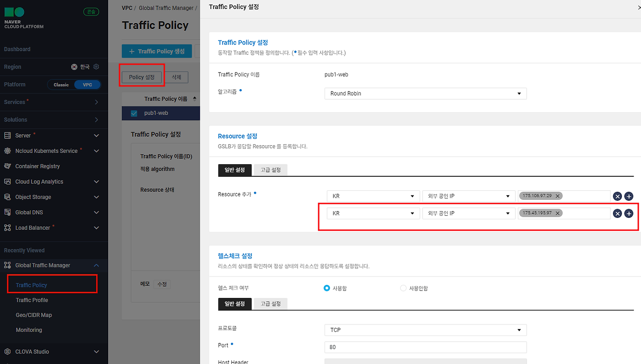Screen dimensions: 641x364
Task: Add resource row via second plus button
Action: (629, 213)
